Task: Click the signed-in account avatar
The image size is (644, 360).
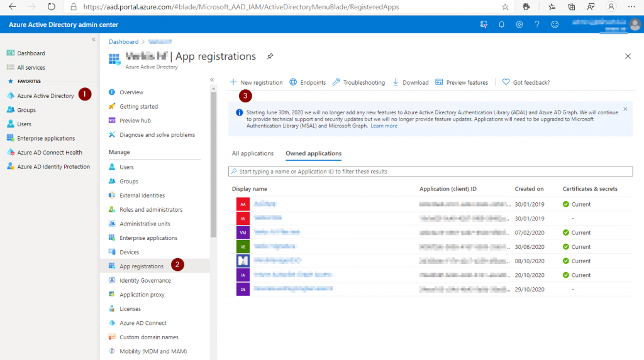Action: (x=635, y=25)
